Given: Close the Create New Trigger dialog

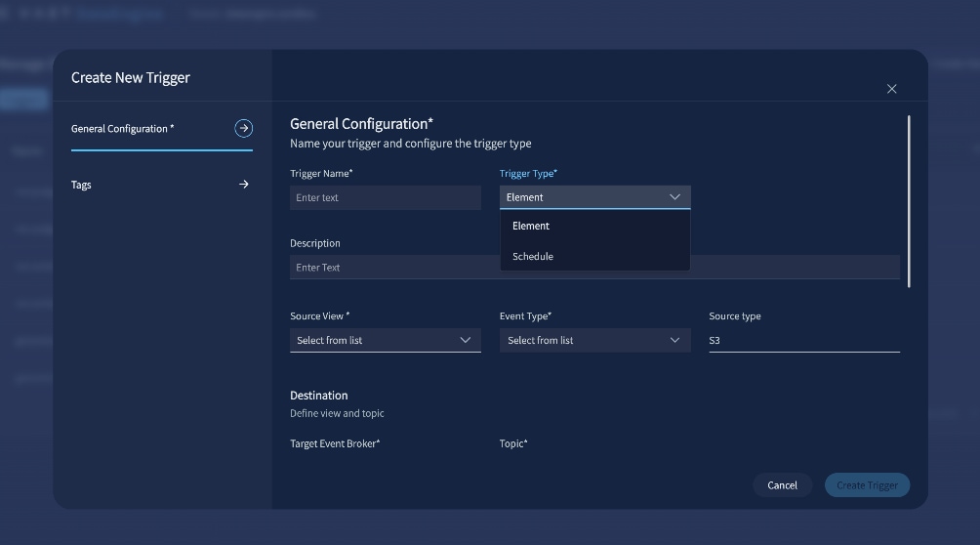Looking at the screenshot, I should (x=891, y=89).
